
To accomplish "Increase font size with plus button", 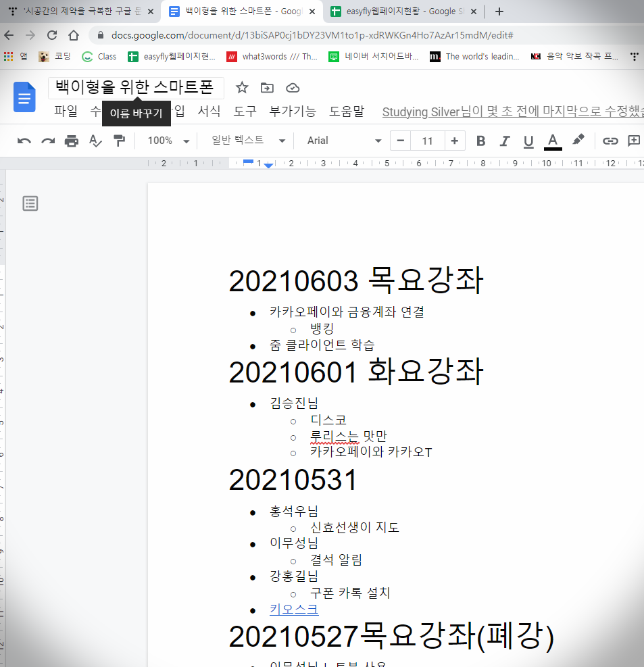I will point(455,141).
